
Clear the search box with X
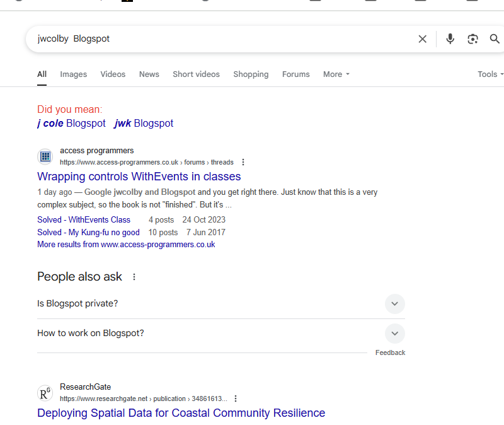(x=422, y=39)
